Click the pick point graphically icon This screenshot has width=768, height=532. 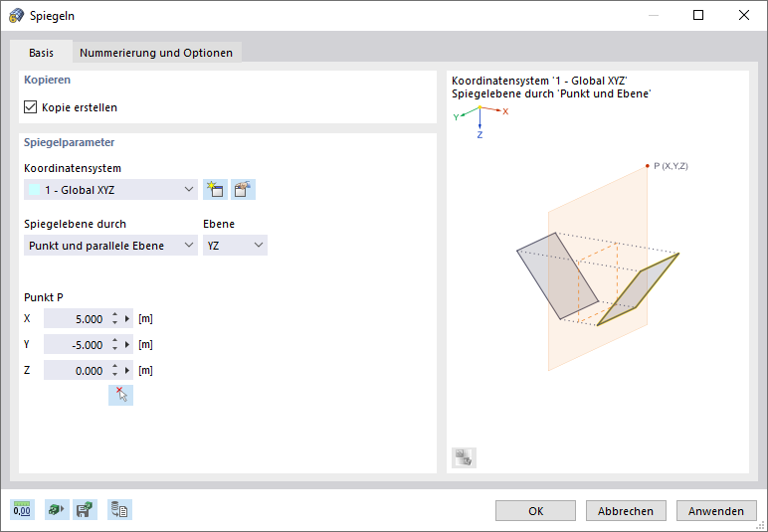[120, 395]
